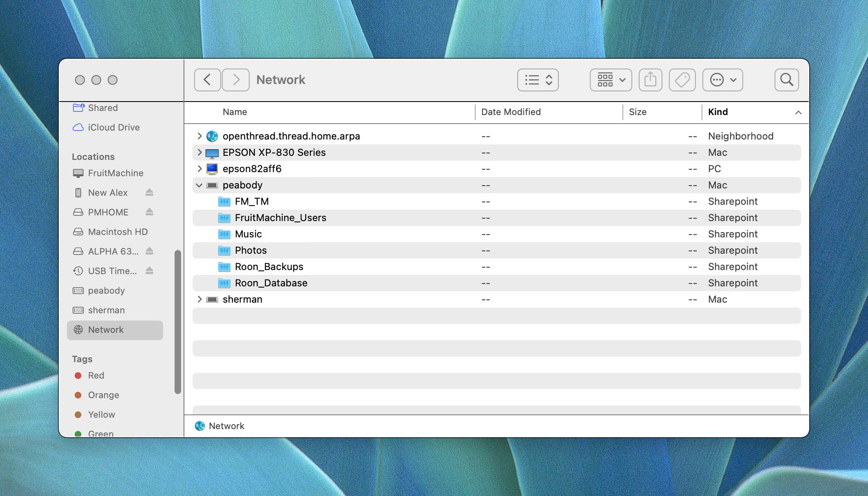Click Network in the path bar
This screenshot has width=868, height=496.
[226, 426]
